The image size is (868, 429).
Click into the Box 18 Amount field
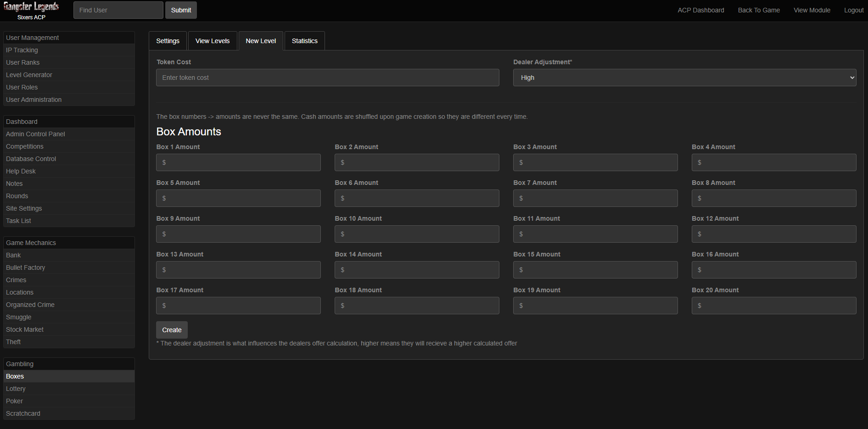tap(417, 306)
